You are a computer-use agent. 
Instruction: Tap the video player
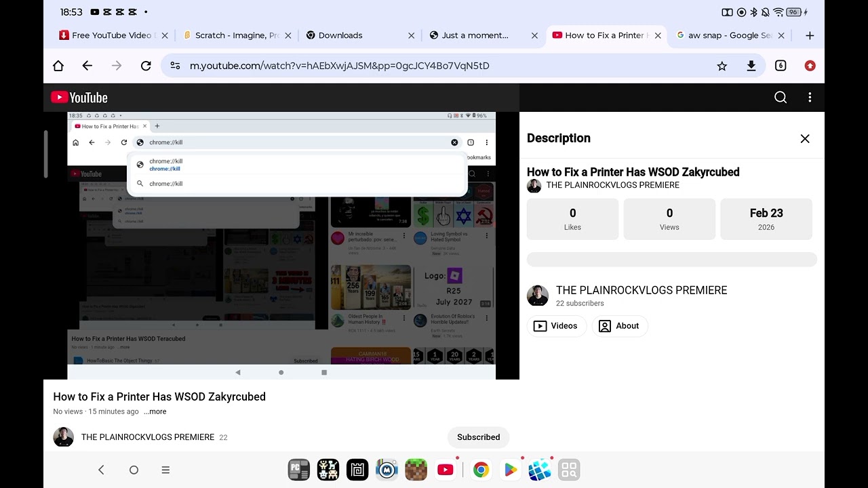(281, 245)
